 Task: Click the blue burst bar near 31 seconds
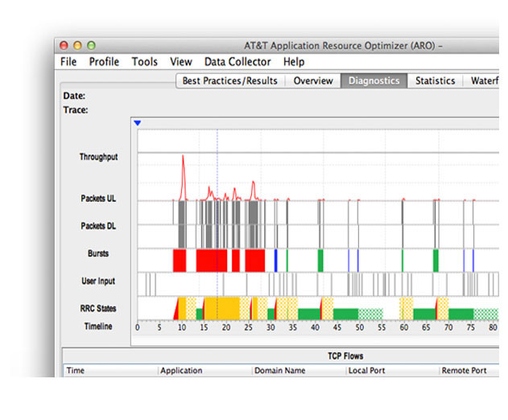(275, 261)
